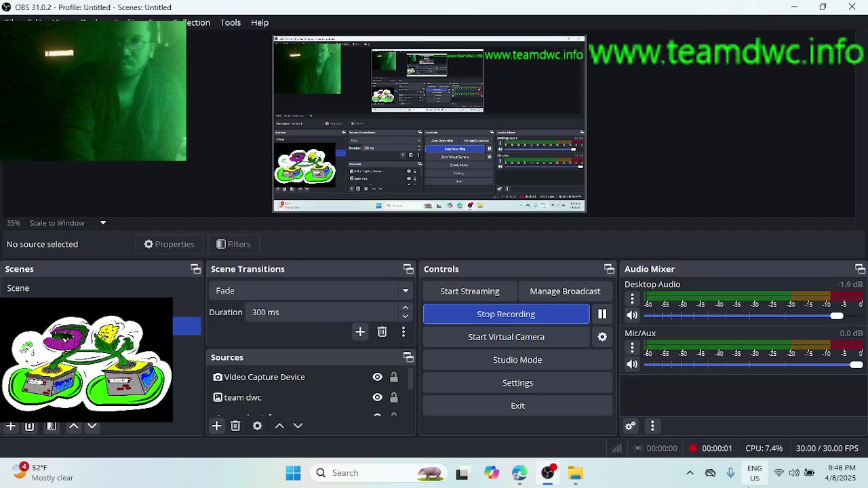Open Desktop Audio three-dot options
The width and height of the screenshot is (868, 488).
coord(632,299)
